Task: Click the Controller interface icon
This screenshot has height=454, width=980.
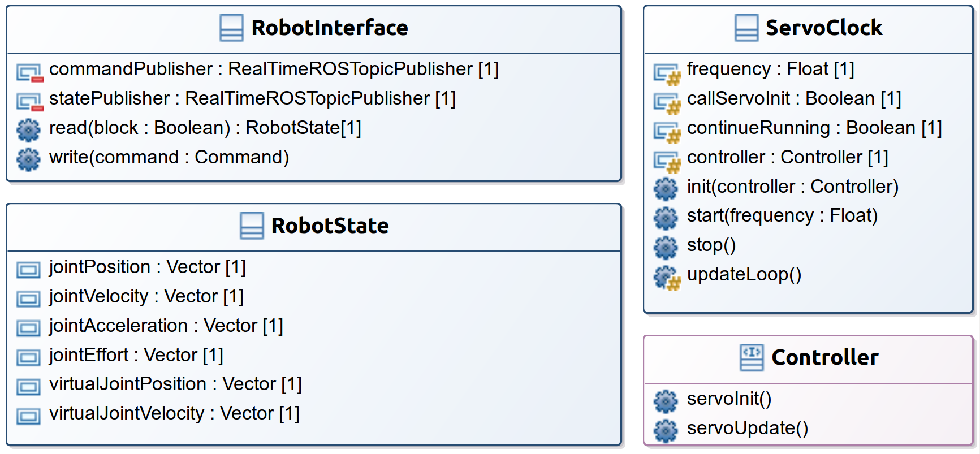Action: [752, 357]
